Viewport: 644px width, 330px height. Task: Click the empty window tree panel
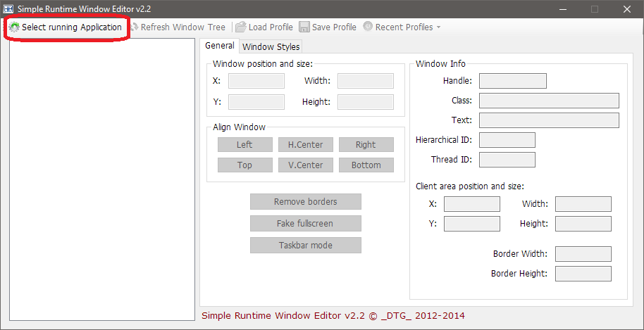coord(102,176)
